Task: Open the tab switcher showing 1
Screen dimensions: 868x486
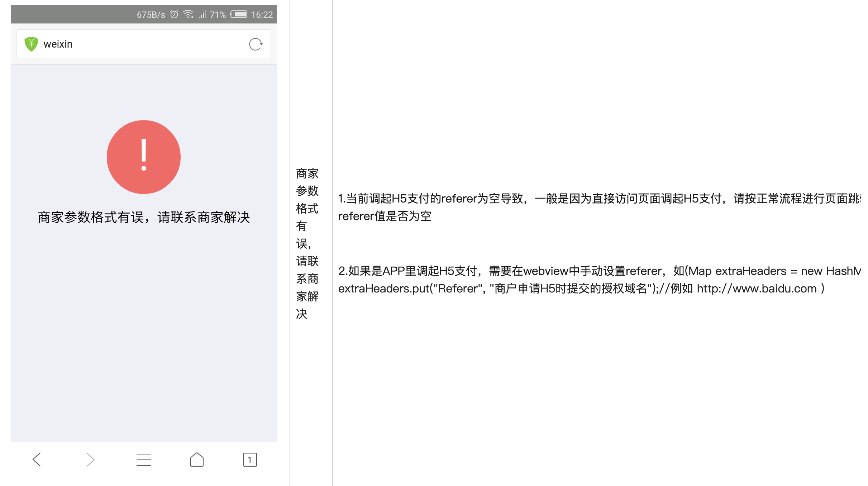Action: (x=250, y=459)
